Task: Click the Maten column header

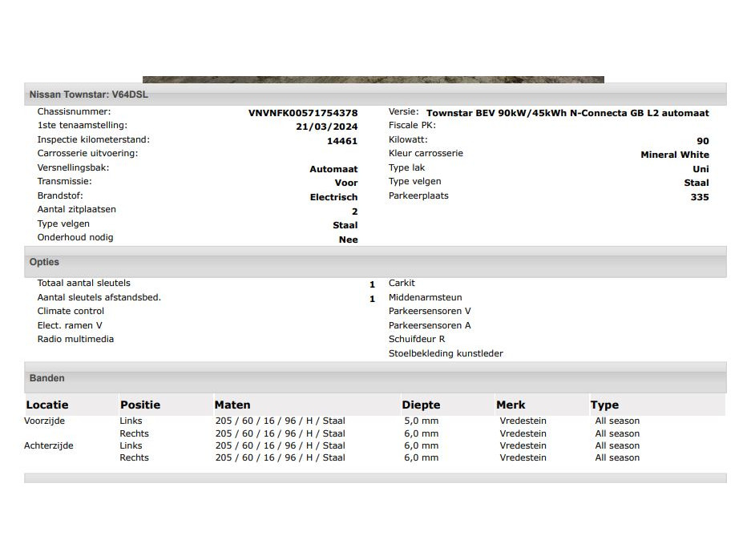Action: coord(232,405)
